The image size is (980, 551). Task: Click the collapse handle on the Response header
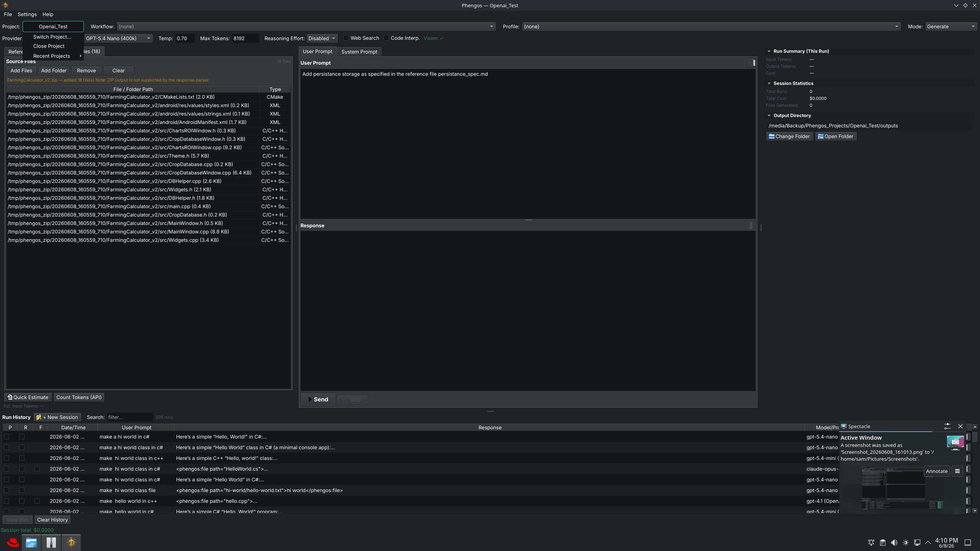(x=751, y=225)
